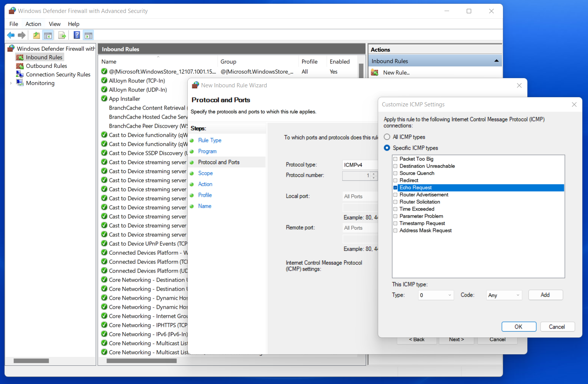Open the ICMP Type dropdown

(436, 295)
